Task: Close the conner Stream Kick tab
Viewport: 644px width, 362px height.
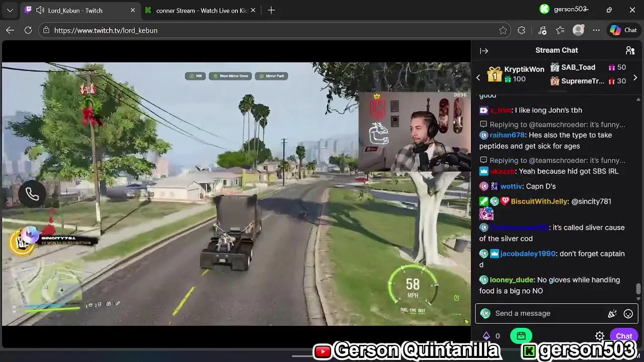Action: pyautogui.click(x=253, y=10)
